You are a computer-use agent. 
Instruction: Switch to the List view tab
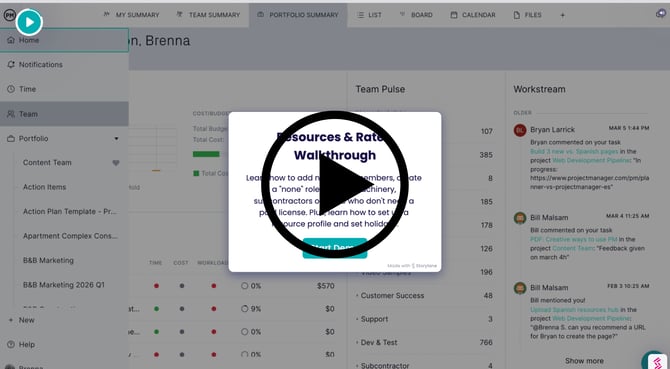(x=369, y=15)
